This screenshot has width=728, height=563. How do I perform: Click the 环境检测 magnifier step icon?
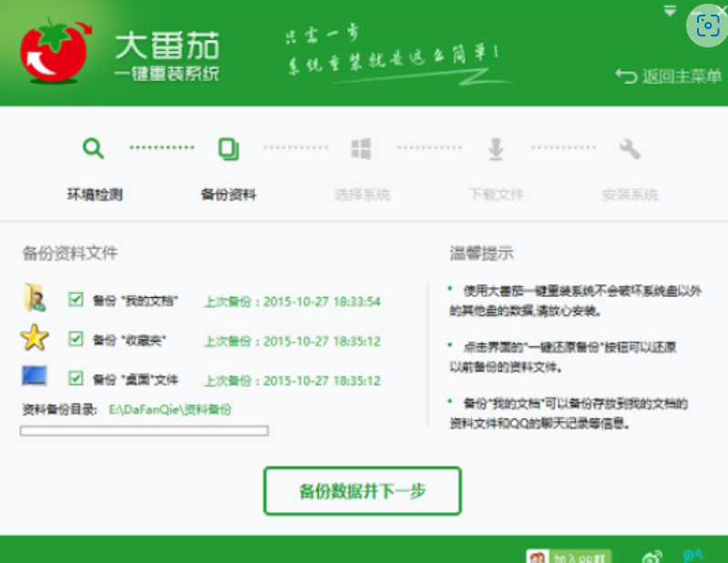tap(93, 148)
